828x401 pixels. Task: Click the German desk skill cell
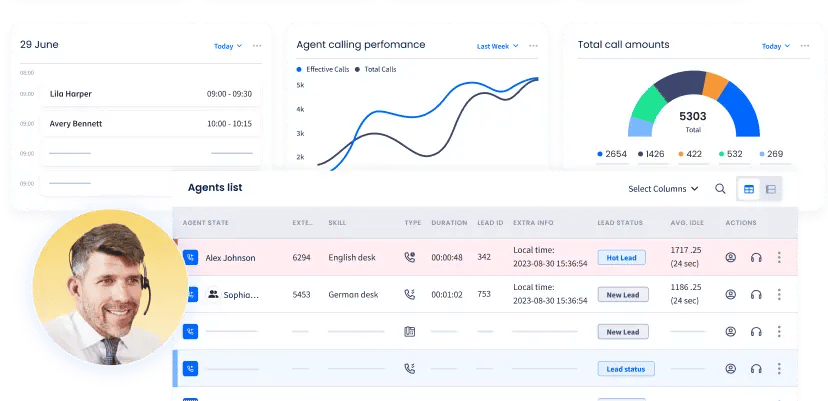[353, 295]
